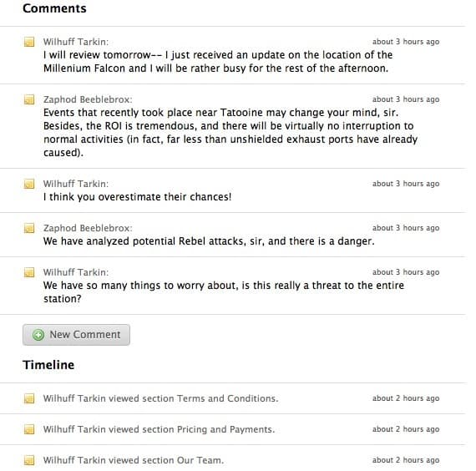Click Zaphod Beeblebrox name on Tatooine comment
Image resolution: width=476 pixels, height=471 pixels.
coord(88,99)
